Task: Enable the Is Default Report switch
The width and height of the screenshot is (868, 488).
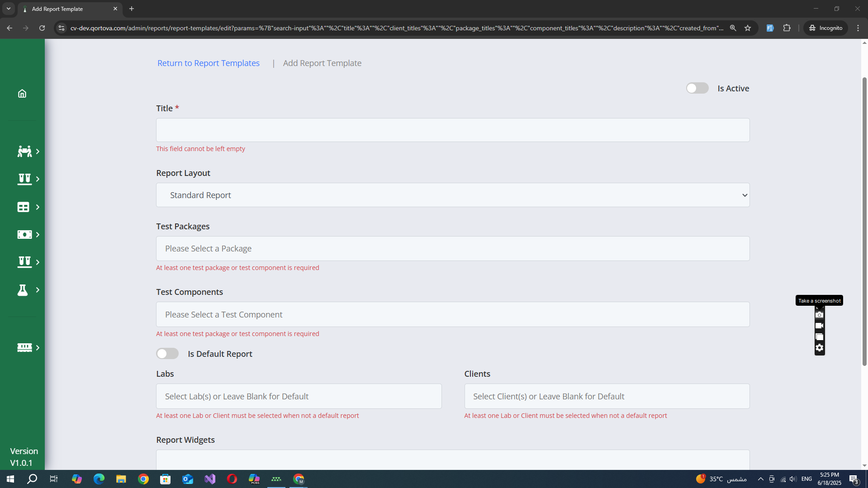Action: click(167, 354)
